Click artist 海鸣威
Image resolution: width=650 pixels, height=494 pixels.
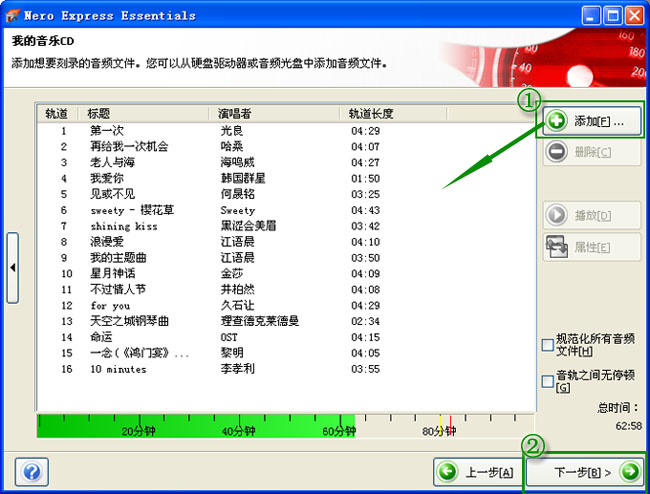pyautogui.click(x=238, y=162)
